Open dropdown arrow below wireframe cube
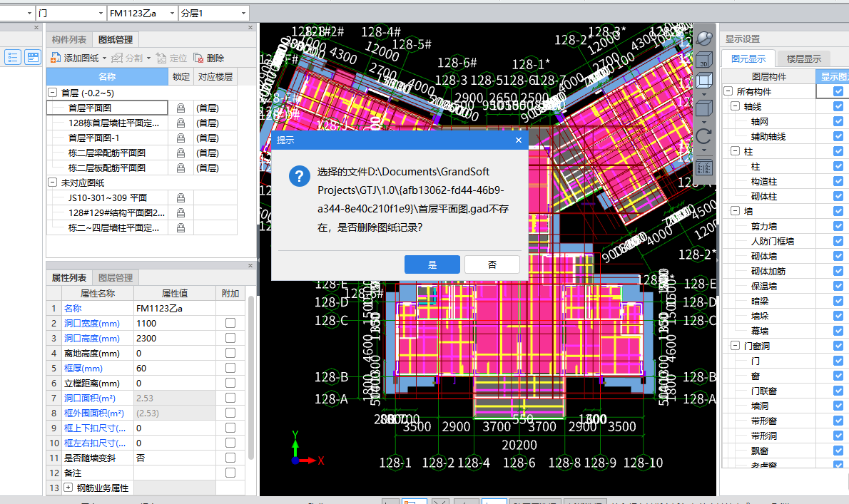Viewport: 849px width, 504px height. 704,94
